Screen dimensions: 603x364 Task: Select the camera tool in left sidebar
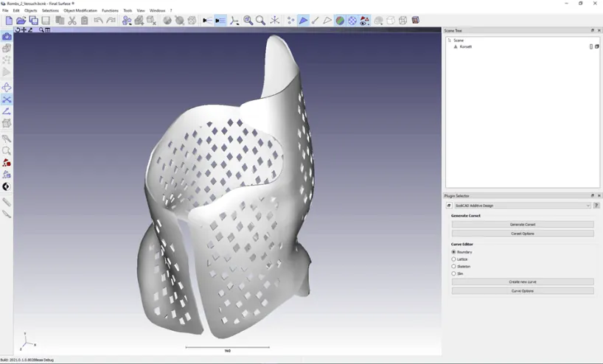pos(7,37)
